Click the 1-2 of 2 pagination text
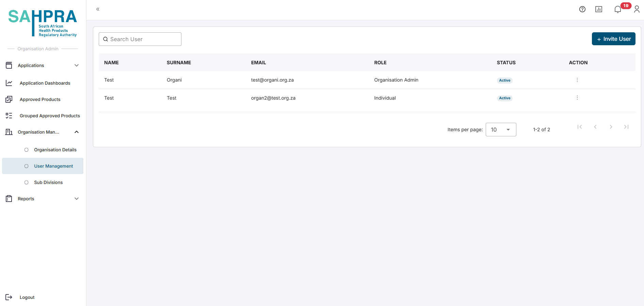The width and height of the screenshot is (644, 306). pyautogui.click(x=541, y=130)
